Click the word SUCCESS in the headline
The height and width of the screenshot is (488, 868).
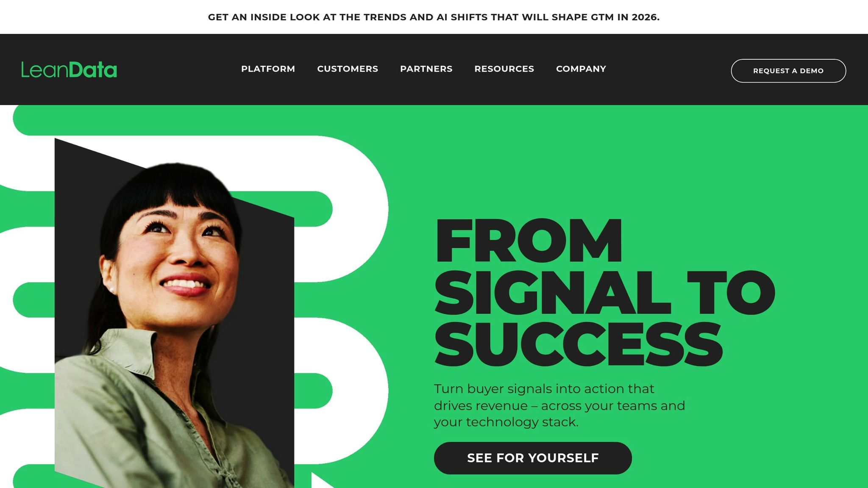pyautogui.click(x=579, y=344)
